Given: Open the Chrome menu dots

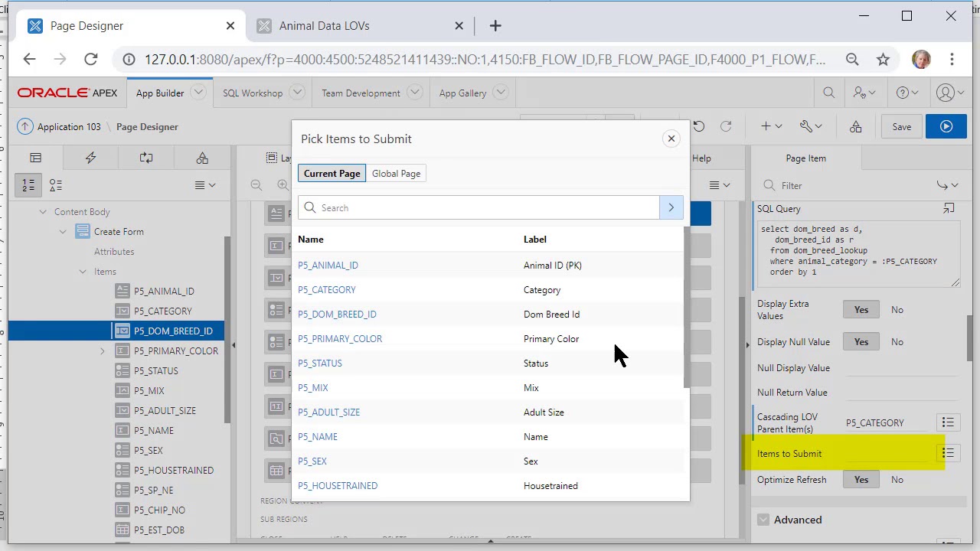Looking at the screenshot, I should (952, 59).
